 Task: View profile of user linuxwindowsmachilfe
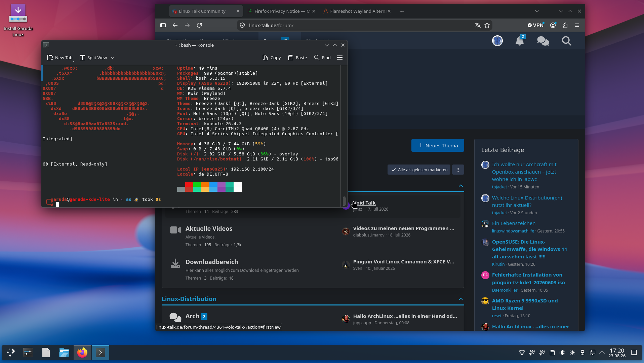[513, 231]
